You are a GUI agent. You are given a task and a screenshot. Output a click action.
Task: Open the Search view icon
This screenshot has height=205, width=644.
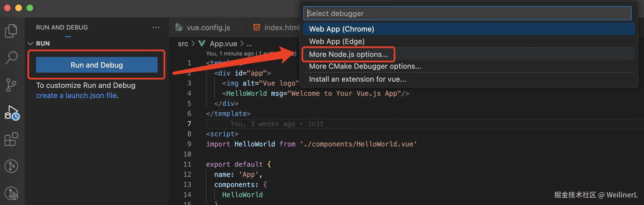coord(11,58)
